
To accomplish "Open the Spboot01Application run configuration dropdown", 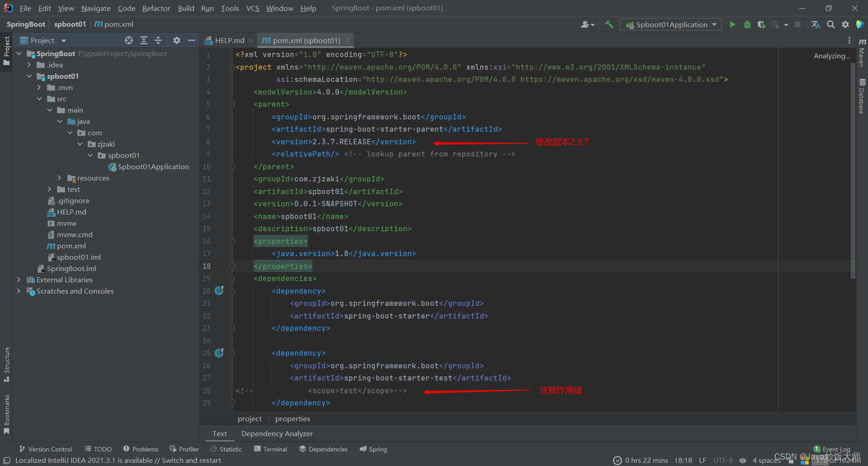I will click(x=671, y=24).
